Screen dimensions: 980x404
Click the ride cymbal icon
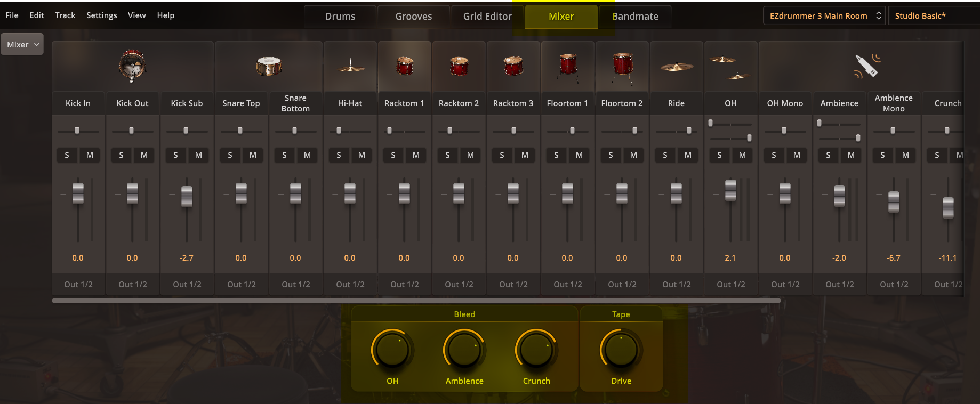coord(677,67)
